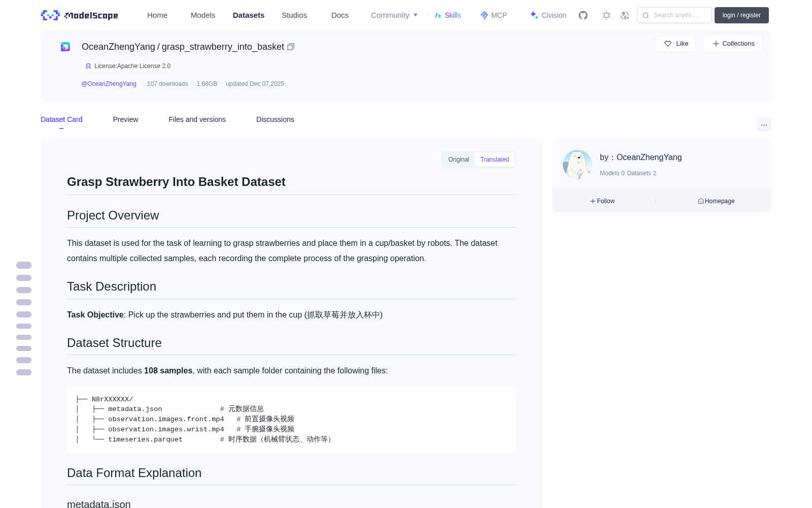
Task: Click OceanZhengYang in the dataset title path
Action: (118, 47)
